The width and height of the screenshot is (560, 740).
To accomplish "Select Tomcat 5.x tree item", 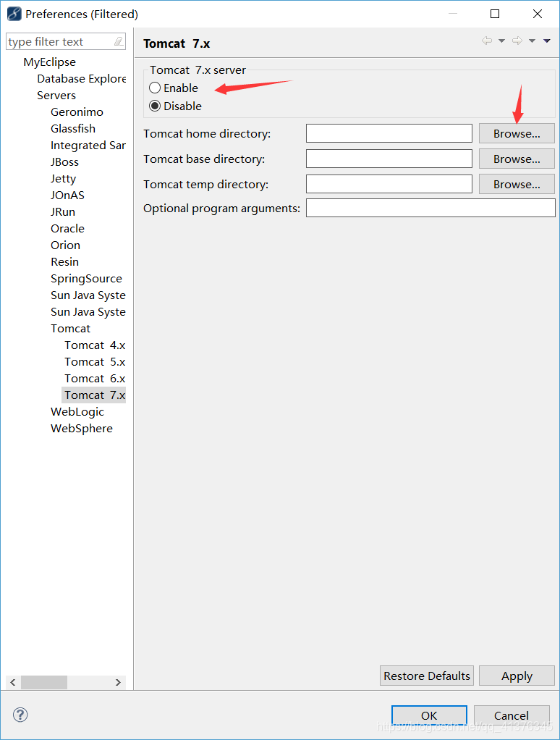I will [95, 361].
